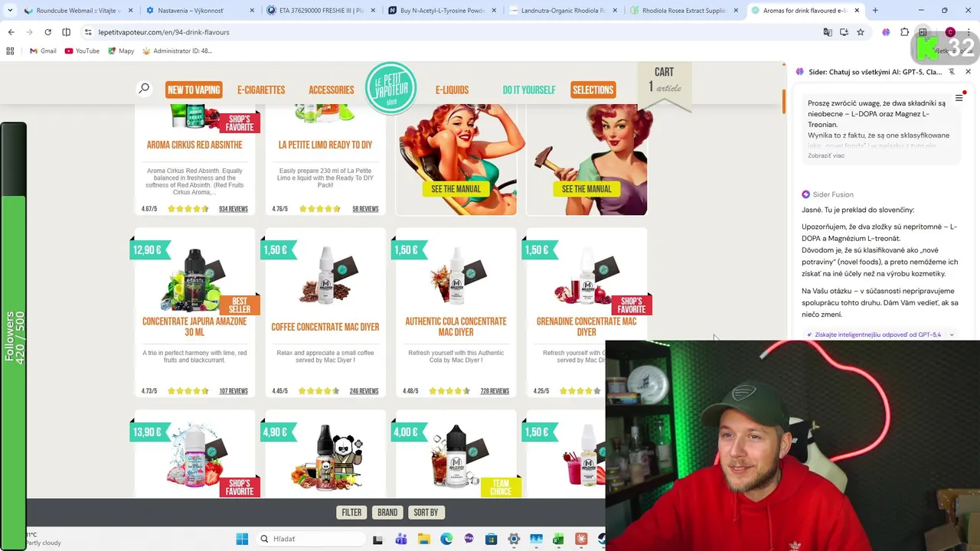Screen dimensions: 980x551
Task: Open the site search magnifier icon
Action: coord(144,89)
